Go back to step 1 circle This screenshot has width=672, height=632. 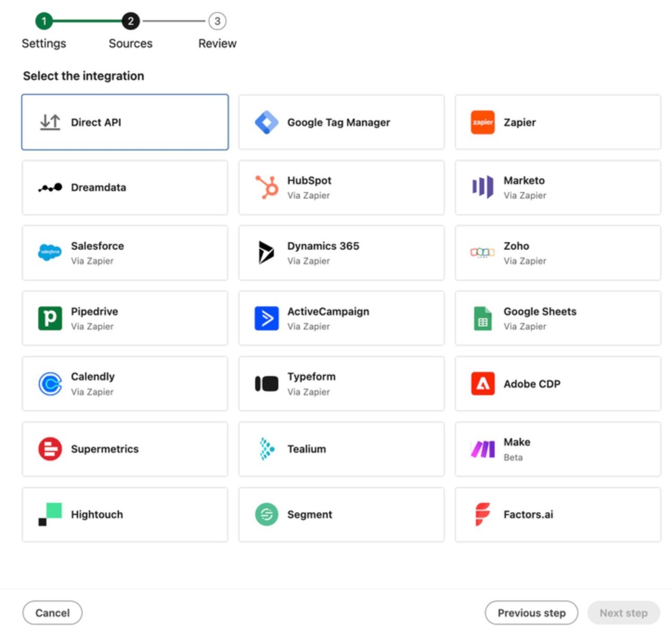coord(44,21)
